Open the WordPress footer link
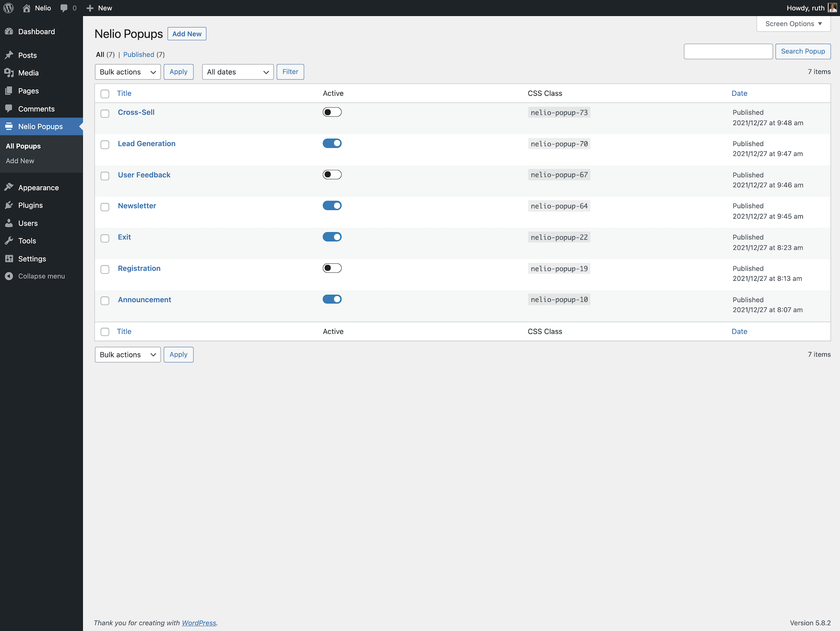840x631 pixels. [199, 623]
